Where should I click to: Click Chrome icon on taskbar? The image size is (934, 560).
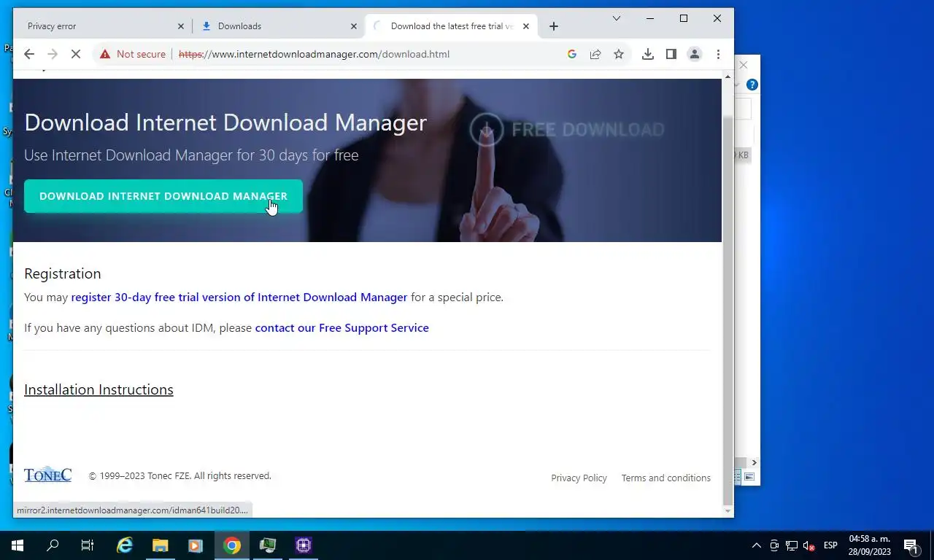tap(232, 545)
